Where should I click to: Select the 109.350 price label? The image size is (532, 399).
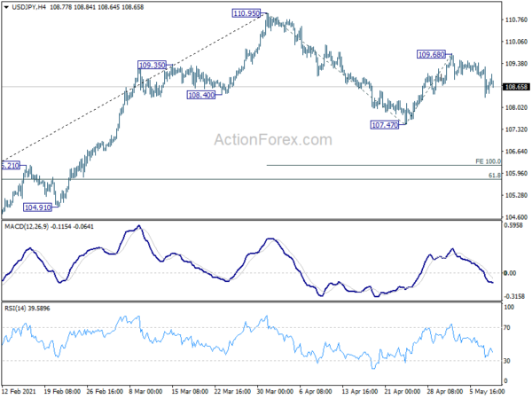[152, 65]
